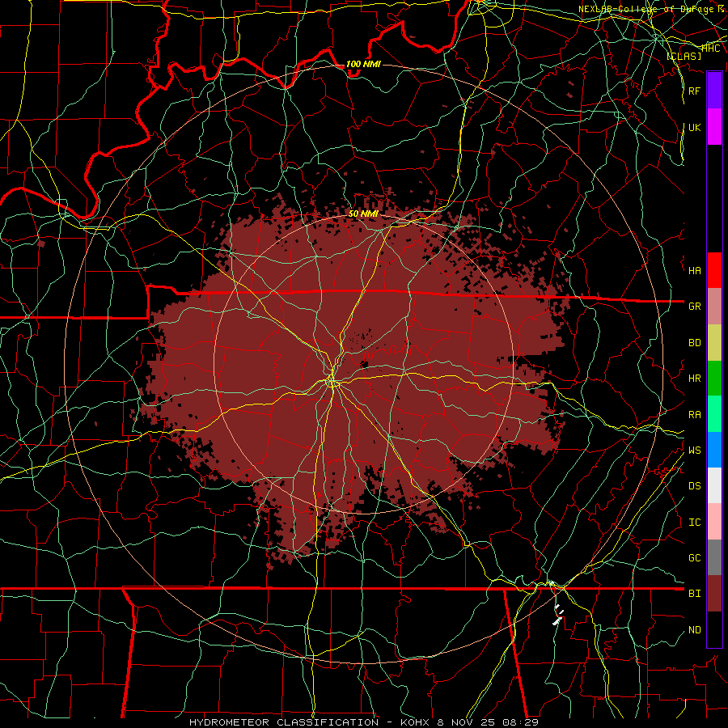Click the purple RF legend color swatch
The width and height of the screenshot is (728, 728).
point(714,91)
